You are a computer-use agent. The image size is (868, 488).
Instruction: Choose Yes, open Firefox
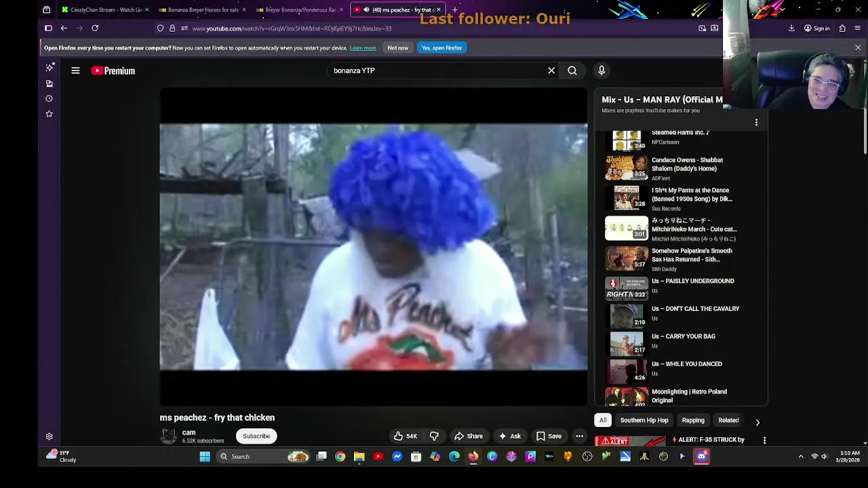[441, 48]
